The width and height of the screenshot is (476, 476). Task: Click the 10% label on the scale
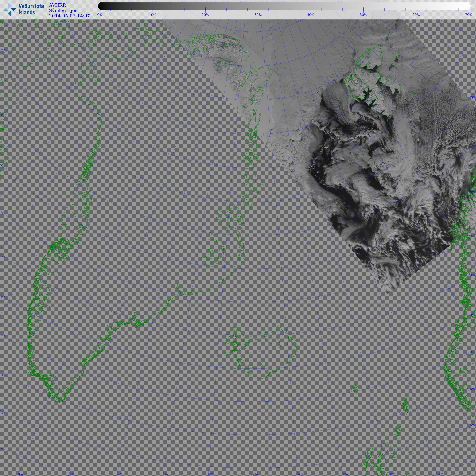[153, 15]
